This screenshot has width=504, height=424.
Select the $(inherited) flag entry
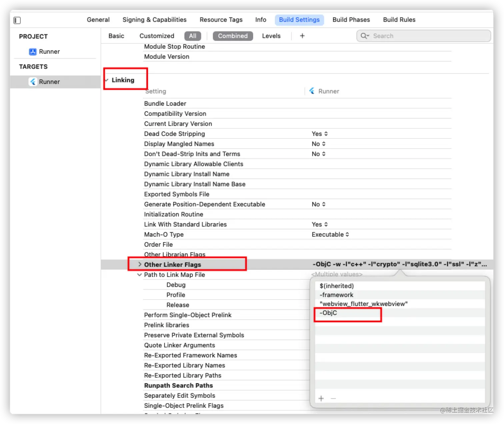(x=400, y=286)
